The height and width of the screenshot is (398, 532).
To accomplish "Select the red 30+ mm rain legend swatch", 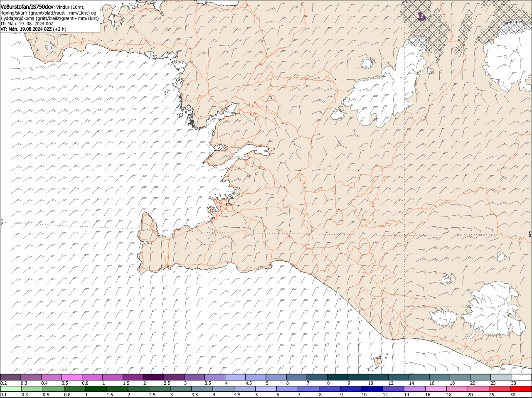I will [521, 389].
